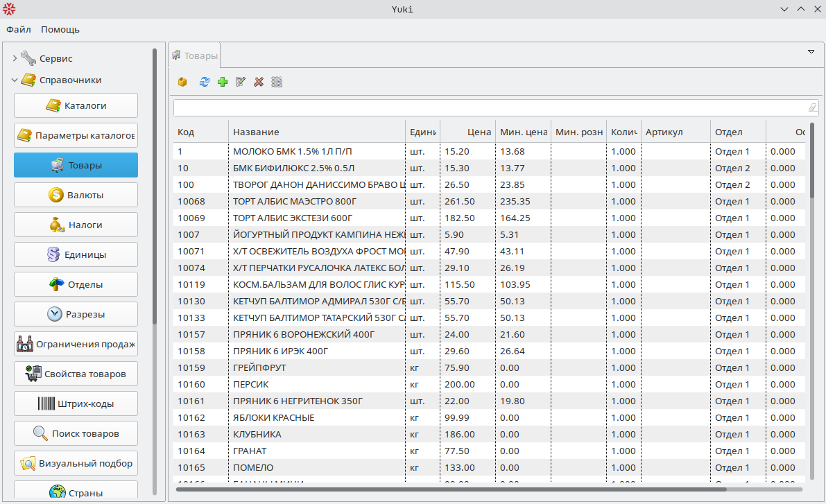Image resolution: width=826 pixels, height=504 pixels.
Task: Click the copy document toolbar icon
Action: point(277,82)
